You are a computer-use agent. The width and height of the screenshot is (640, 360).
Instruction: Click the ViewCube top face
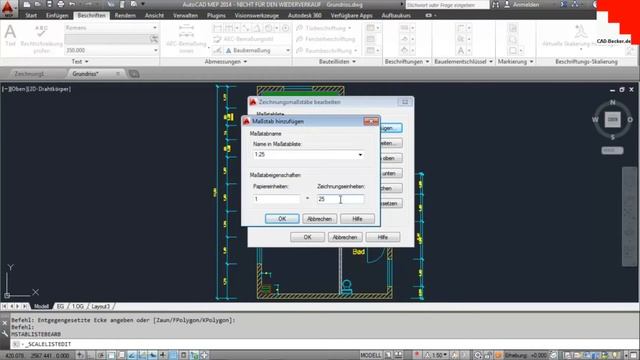click(612, 120)
